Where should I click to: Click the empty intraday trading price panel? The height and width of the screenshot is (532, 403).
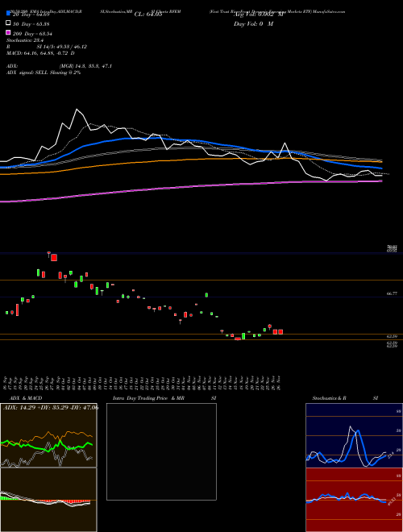pyautogui.click(x=161, y=451)
